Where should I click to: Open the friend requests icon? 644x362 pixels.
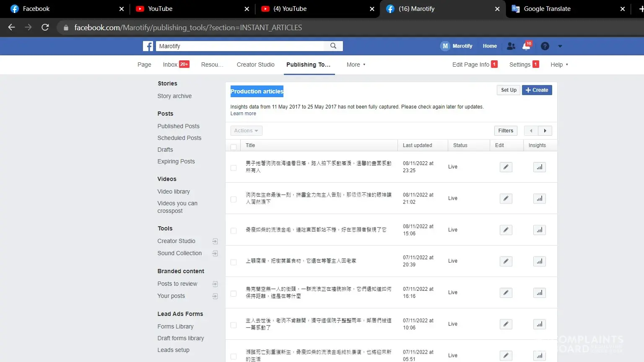click(x=511, y=46)
